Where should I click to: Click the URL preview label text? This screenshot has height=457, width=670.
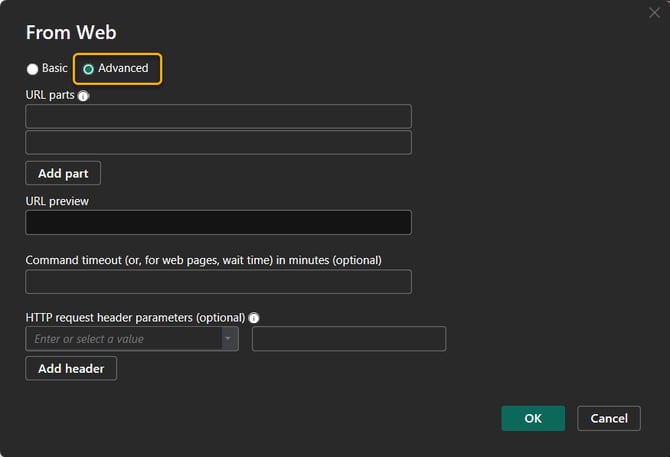click(57, 201)
